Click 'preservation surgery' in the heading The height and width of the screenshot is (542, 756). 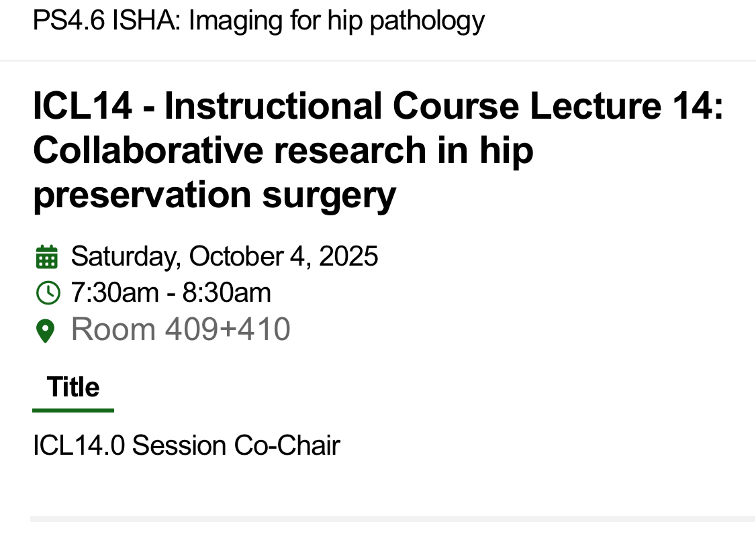[214, 195]
